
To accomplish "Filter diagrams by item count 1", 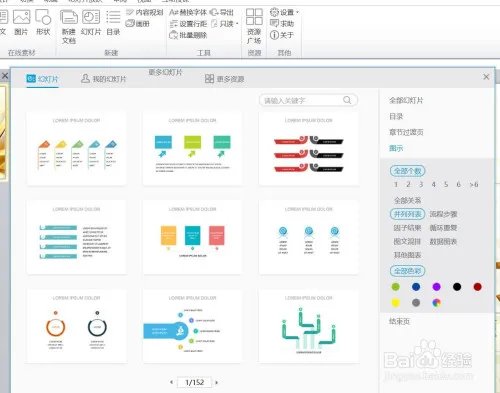I will coord(396,184).
